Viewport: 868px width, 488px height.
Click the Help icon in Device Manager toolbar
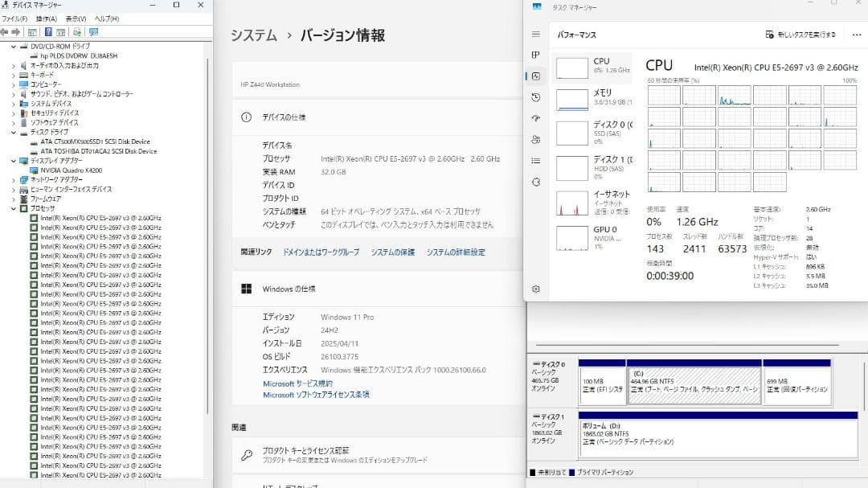pyautogui.click(x=48, y=31)
